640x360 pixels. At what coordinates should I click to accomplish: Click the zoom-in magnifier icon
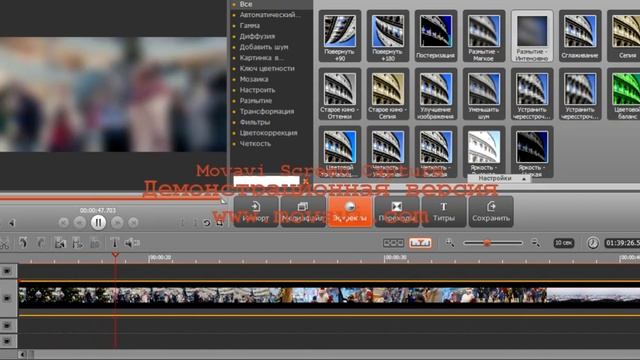(449, 243)
